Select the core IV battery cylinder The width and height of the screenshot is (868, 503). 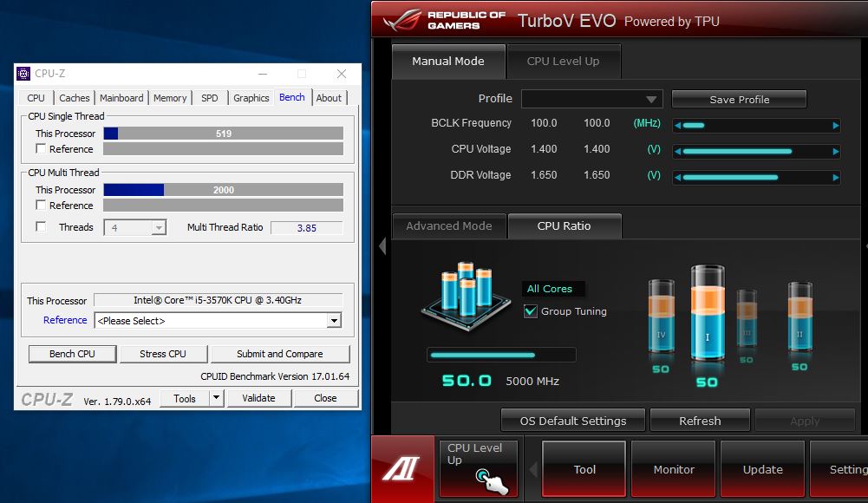point(661,316)
